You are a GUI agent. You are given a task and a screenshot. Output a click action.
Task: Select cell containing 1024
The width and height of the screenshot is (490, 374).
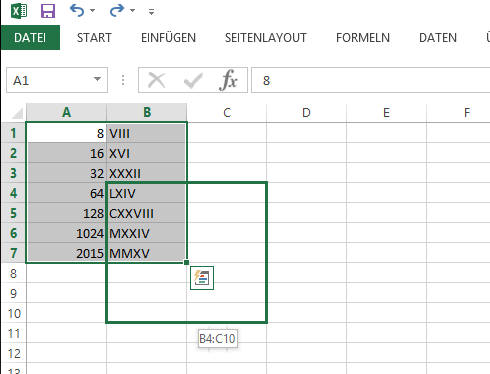point(67,233)
